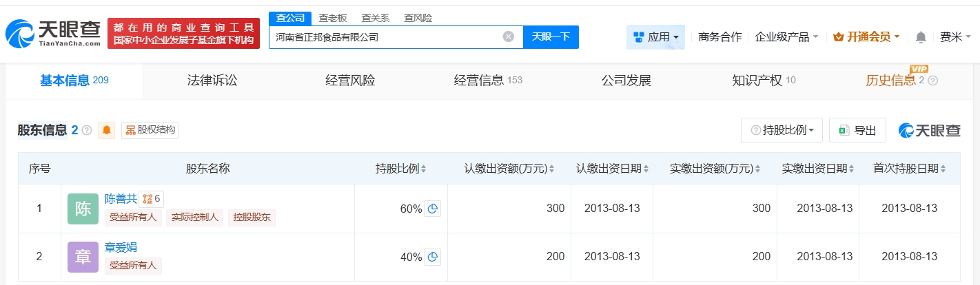This screenshot has height=285, width=980.
Task: Sort table by 首次持股日期 column
Action: [x=910, y=169]
